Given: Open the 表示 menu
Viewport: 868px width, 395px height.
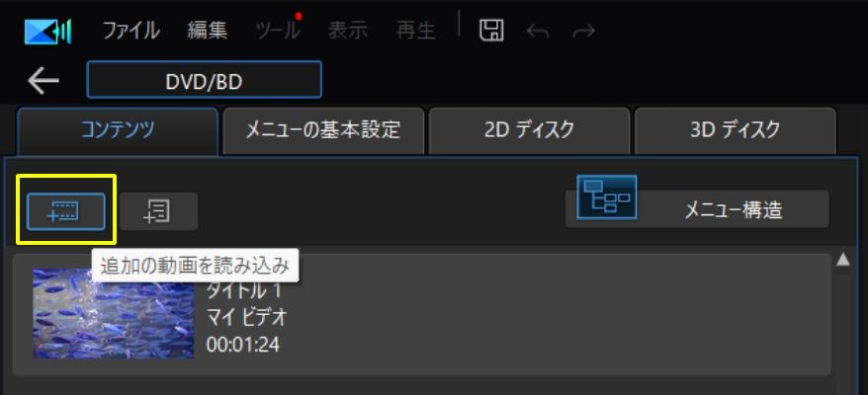Looking at the screenshot, I should pos(348,31).
